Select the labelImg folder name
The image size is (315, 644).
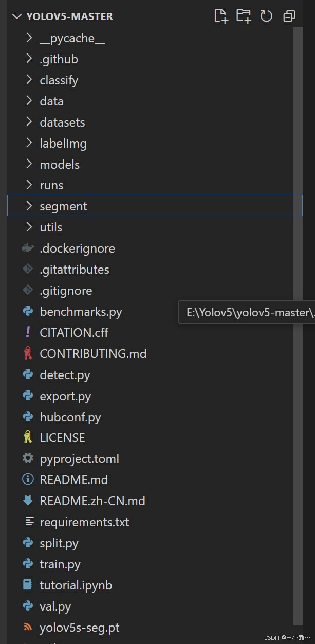tap(63, 144)
